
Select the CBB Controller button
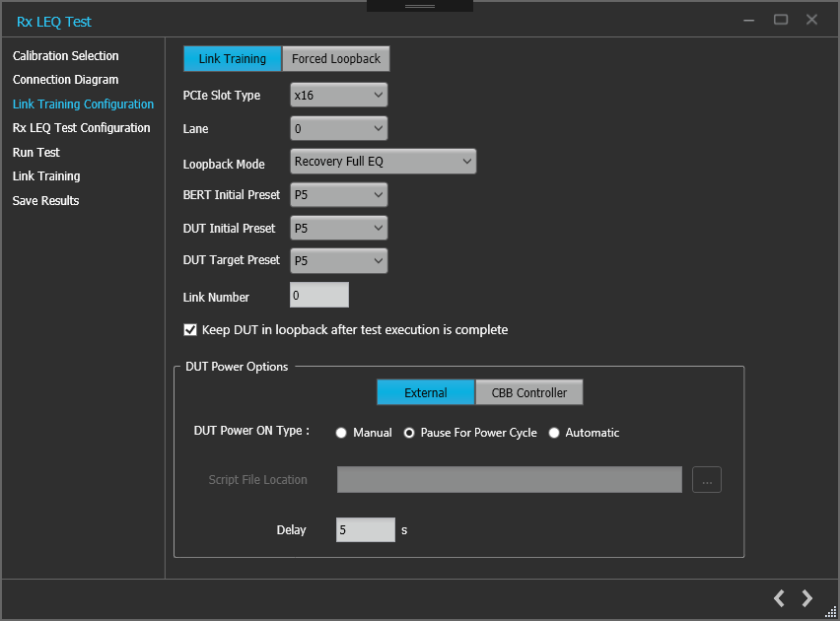tap(528, 392)
